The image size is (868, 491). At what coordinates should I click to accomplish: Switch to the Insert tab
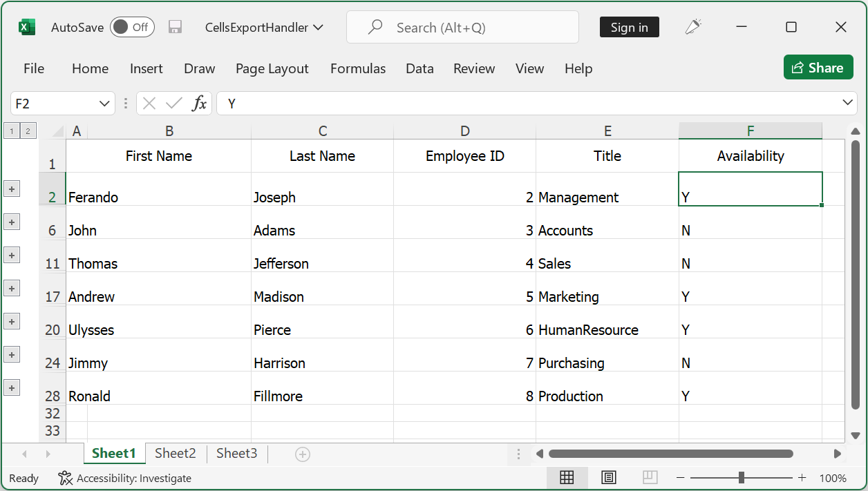click(147, 68)
